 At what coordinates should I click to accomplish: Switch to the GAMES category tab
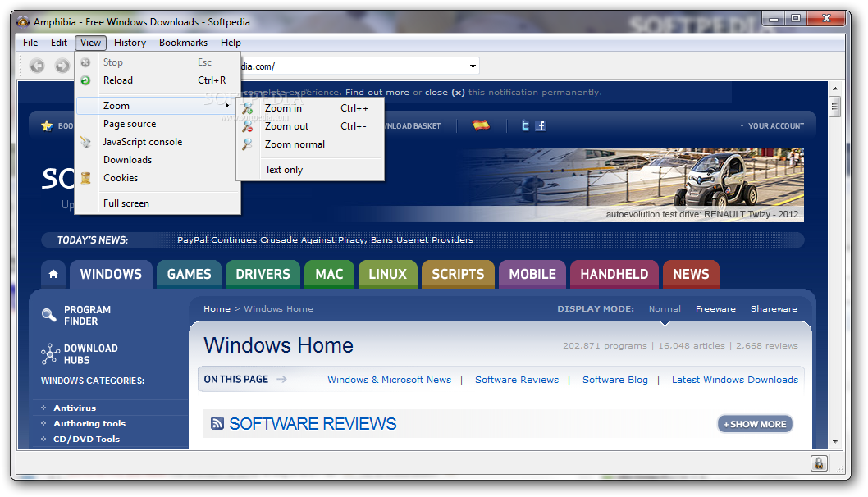pyautogui.click(x=190, y=274)
